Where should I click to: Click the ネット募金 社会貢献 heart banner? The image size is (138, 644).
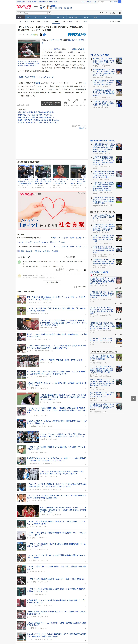tap(52, 210)
